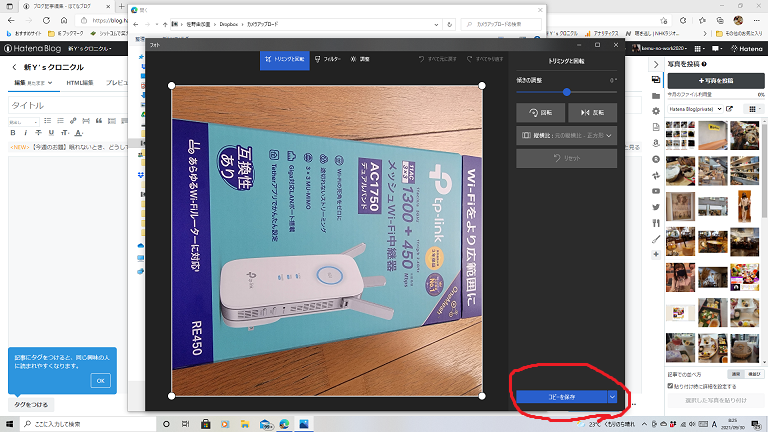768x432 pixels.
Task: Select the HTML edit tab
Action: pyautogui.click(x=80, y=83)
